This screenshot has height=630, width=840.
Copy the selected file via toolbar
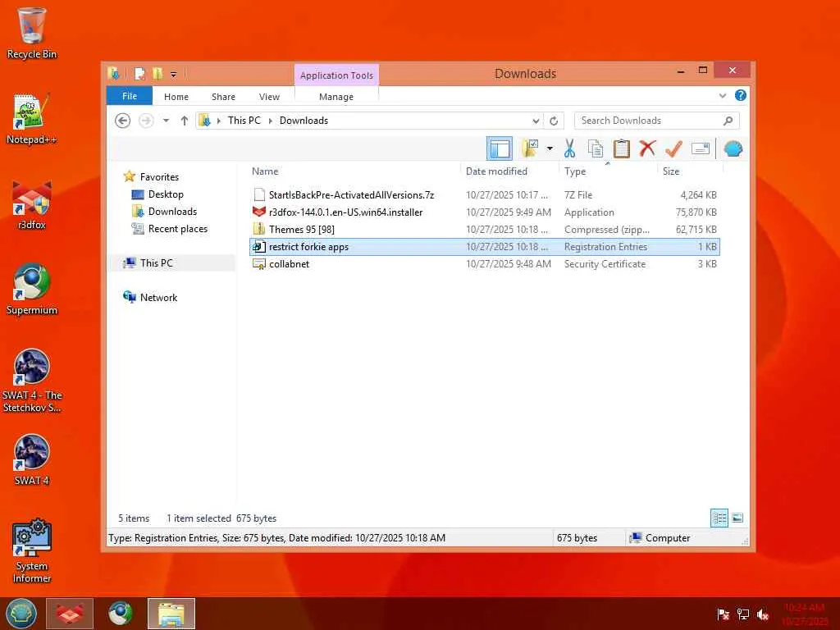[596, 148]
